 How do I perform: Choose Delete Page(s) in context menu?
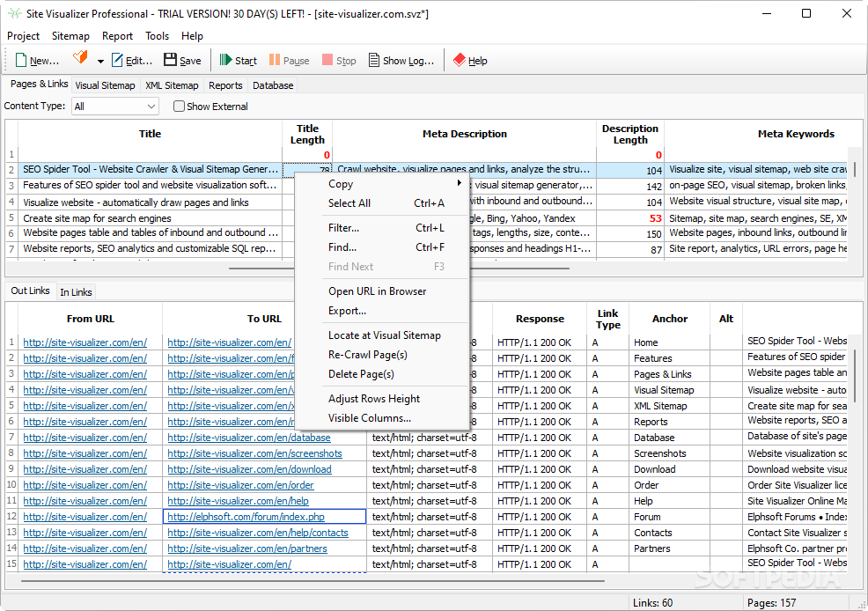[x=382, y=374]
